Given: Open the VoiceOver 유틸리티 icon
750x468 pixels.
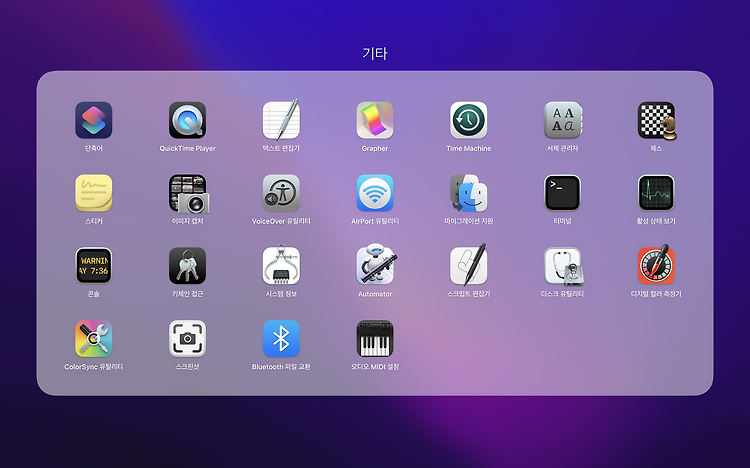Looking at the screenshot, I should [281, 193].
